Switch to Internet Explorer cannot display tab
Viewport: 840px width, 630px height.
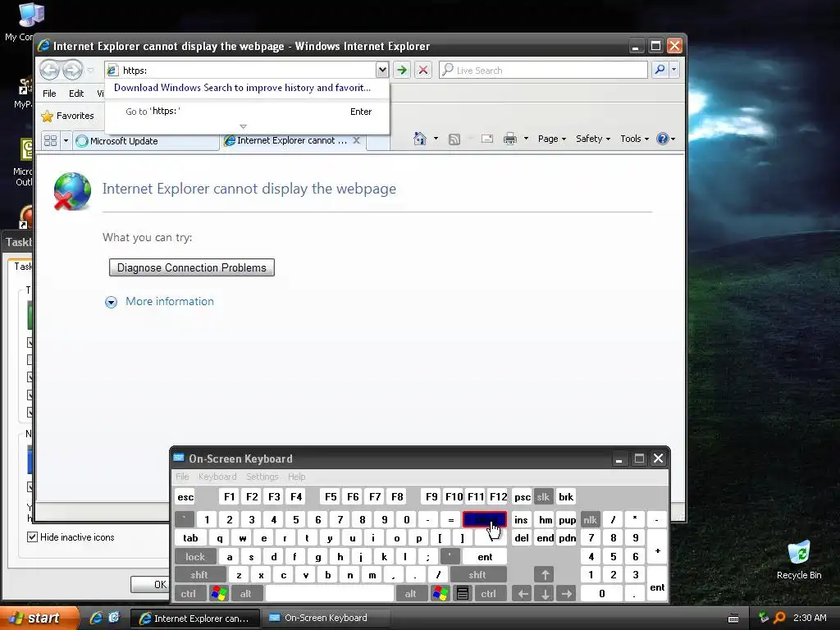(293, 141)
